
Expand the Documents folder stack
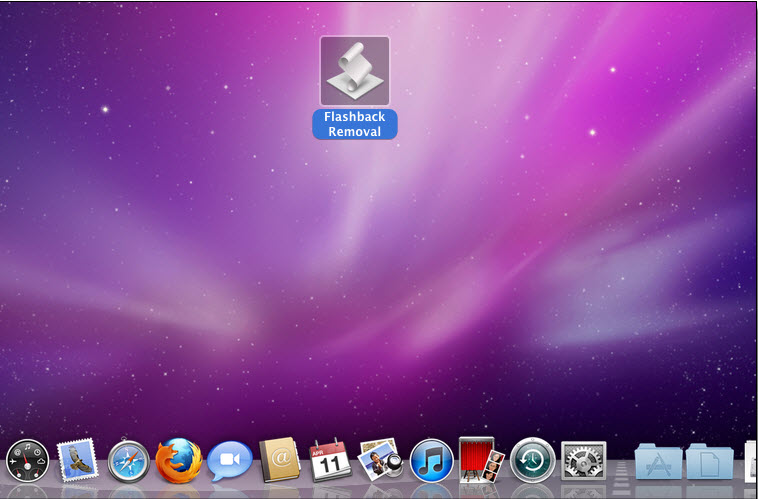710,461
